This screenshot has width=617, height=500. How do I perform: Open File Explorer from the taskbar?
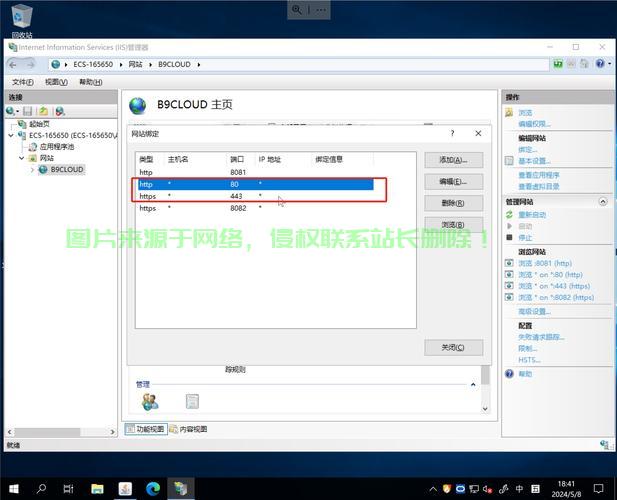pos(97,489)
